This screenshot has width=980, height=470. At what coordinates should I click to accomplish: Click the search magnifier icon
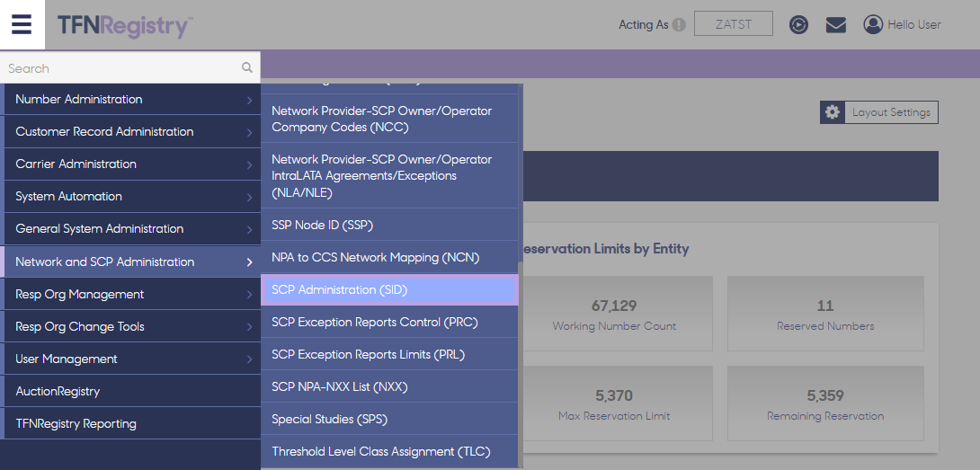pos(247,67)
